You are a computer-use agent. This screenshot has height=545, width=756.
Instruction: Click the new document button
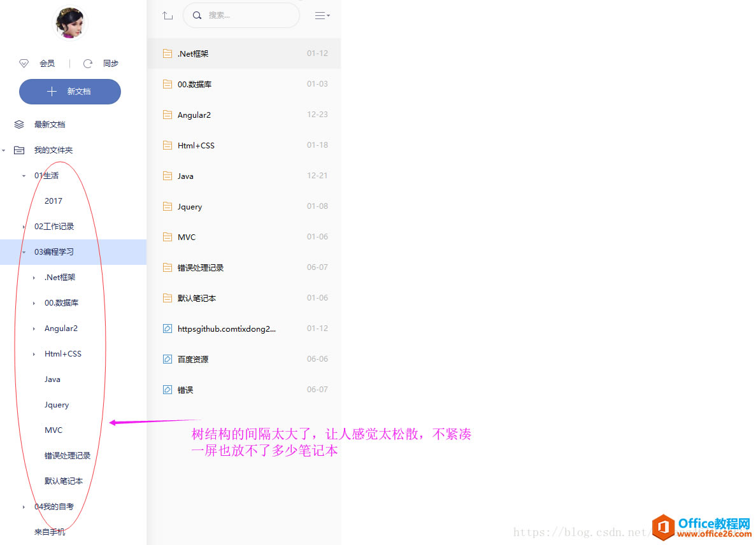click(x=70, y=92)
